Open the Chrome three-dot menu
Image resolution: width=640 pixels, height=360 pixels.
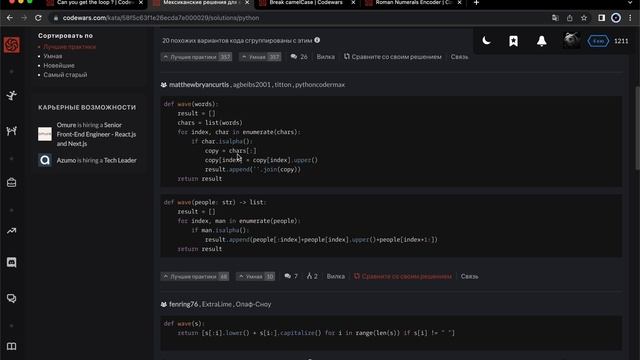630,18
